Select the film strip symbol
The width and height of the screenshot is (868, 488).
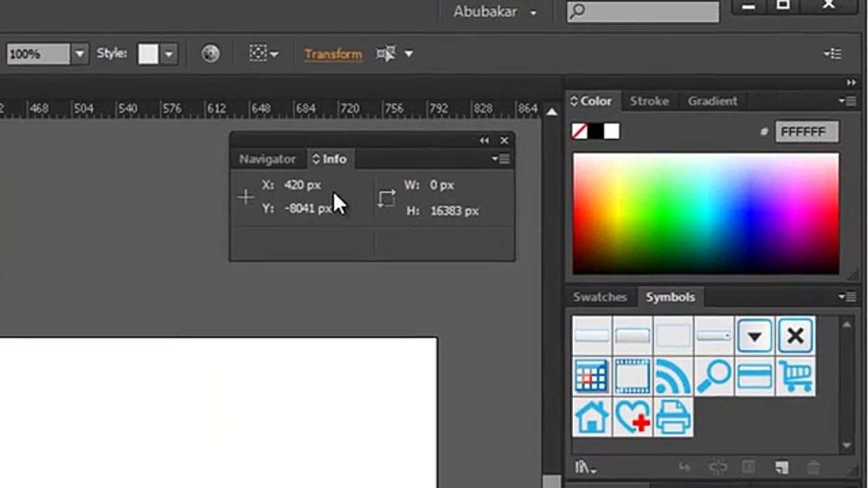(632, 376)
